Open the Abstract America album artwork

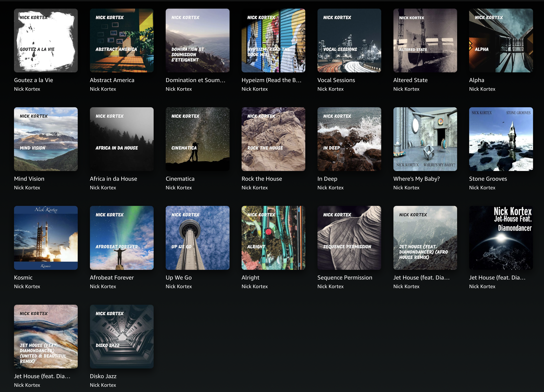pos(122,40)
